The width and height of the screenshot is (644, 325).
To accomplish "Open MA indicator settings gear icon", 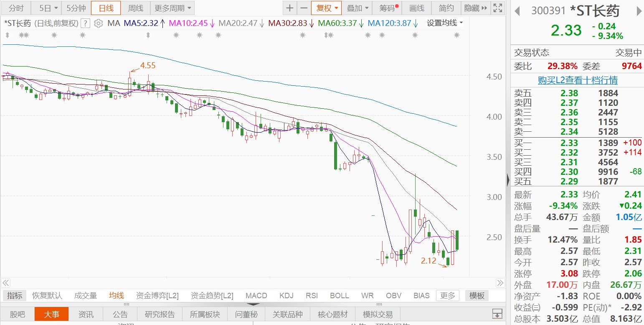I will 98,23.
